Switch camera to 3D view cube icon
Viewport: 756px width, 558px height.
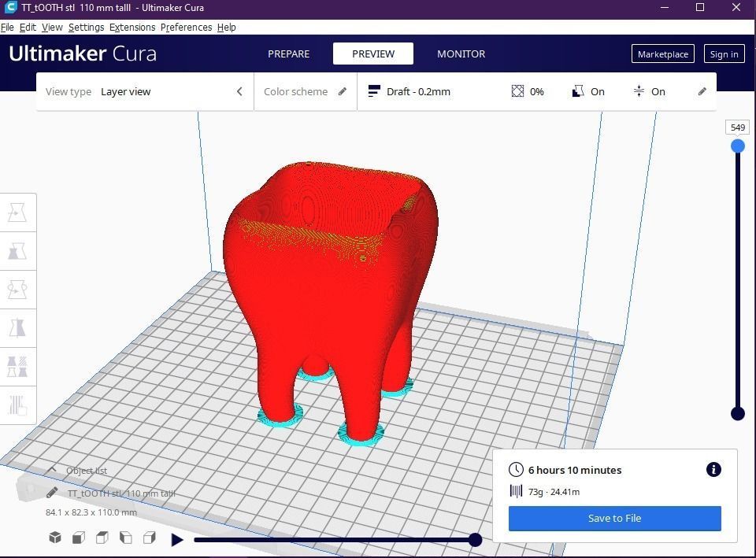tap(55, 538)
